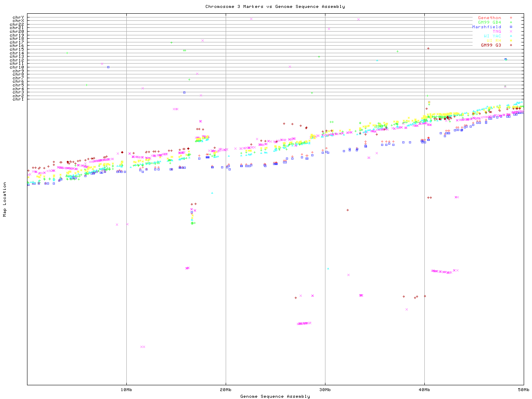Click the 10Mb x-axis tick label

tap(126, 390)
